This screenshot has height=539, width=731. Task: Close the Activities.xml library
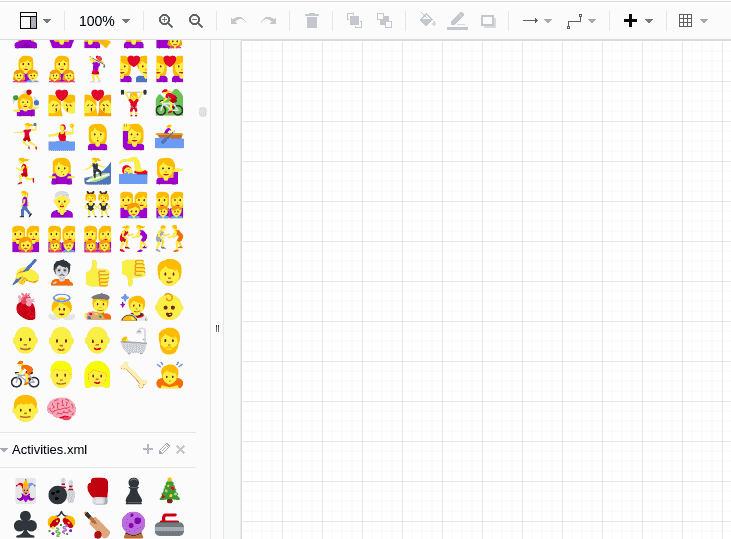(x=180, y=449)
